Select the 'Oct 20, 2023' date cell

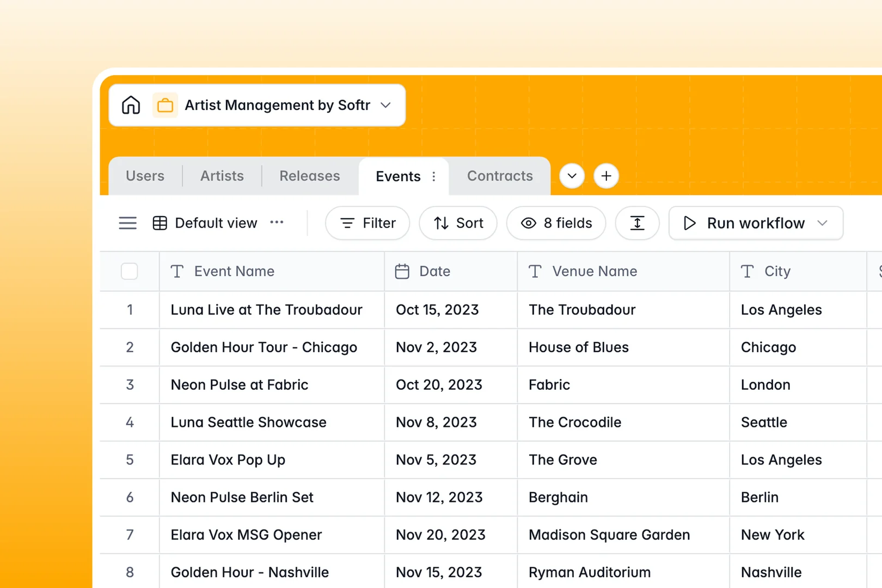click(x=451, y=385)
